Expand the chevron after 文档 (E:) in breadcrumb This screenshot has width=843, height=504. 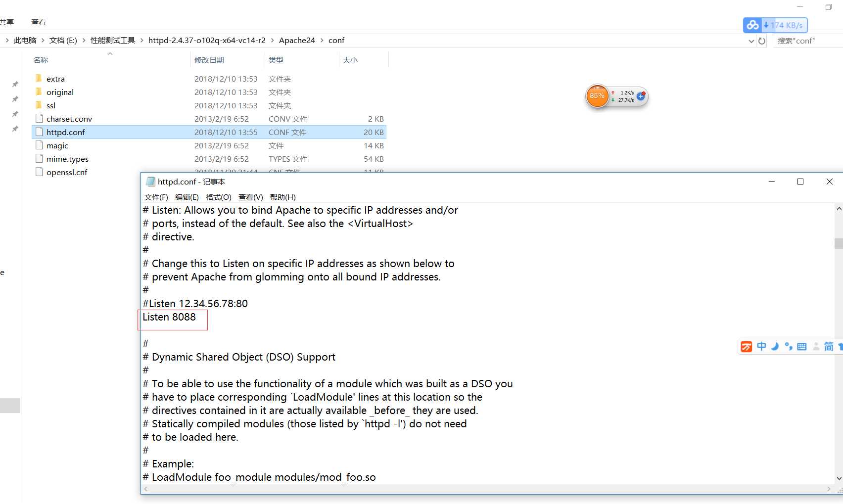point(84,40)
